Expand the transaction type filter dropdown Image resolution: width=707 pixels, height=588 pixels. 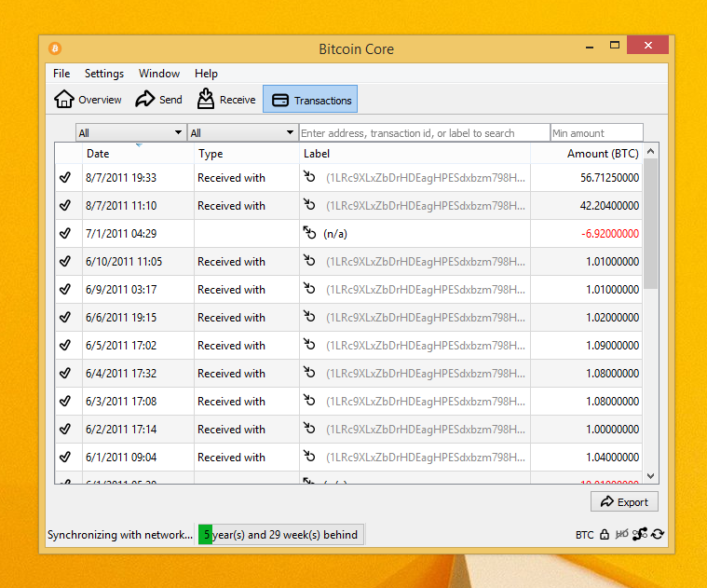click(242, 132)
